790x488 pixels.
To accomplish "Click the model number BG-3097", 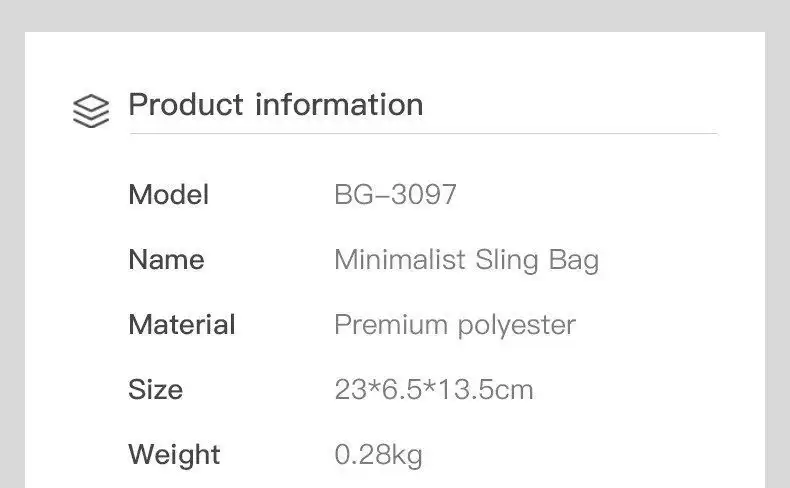I will click(395, 194).
